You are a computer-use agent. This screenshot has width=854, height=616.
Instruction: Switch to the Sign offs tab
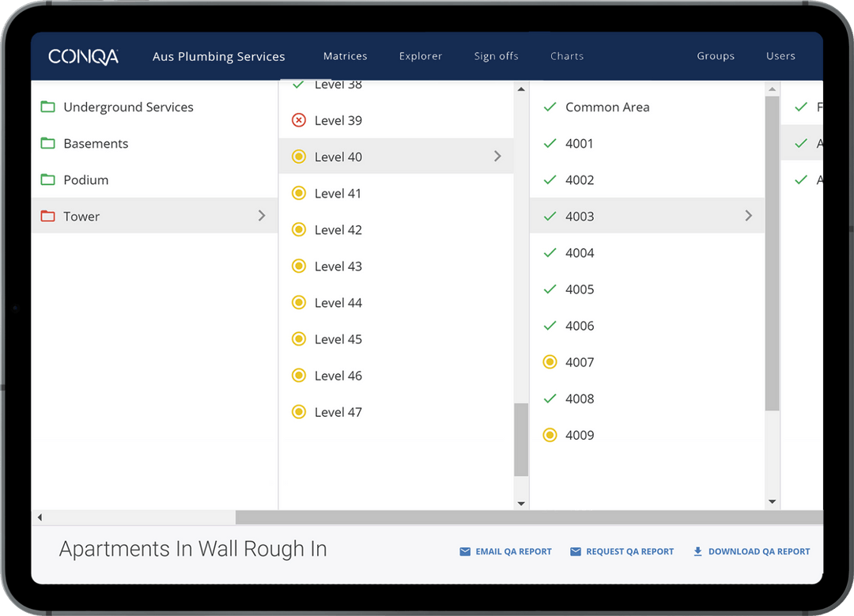click(x=496, y=56)
